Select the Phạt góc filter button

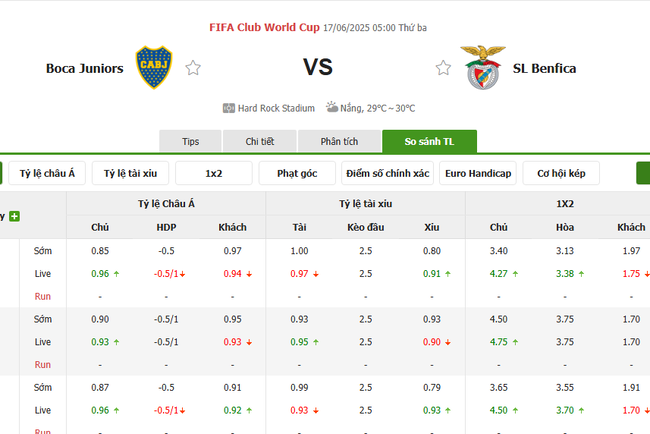point(297,173)
